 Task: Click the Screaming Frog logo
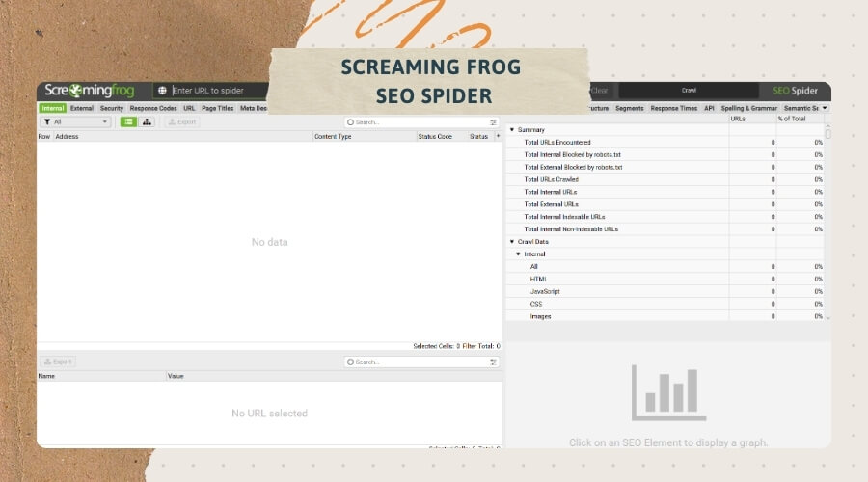[89, 91]
